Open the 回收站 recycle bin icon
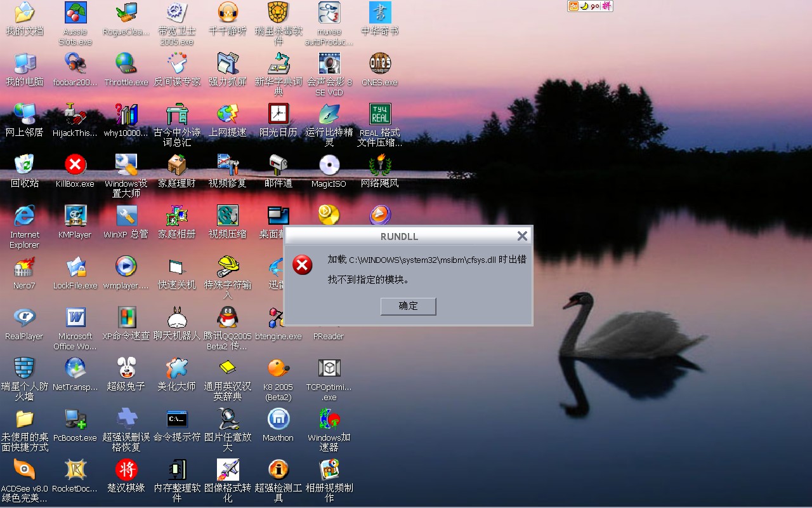812x508 pixels. tap(24, 164)
